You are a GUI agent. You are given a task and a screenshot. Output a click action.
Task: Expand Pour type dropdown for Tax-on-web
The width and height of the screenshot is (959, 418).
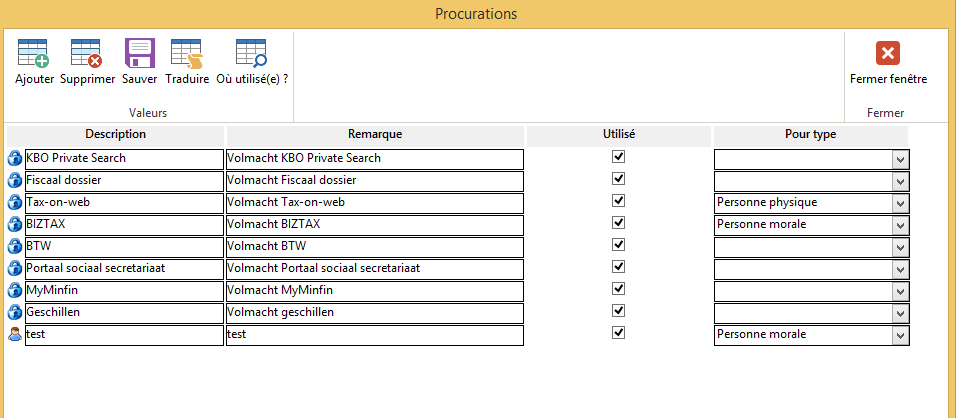tap(900, 203)
